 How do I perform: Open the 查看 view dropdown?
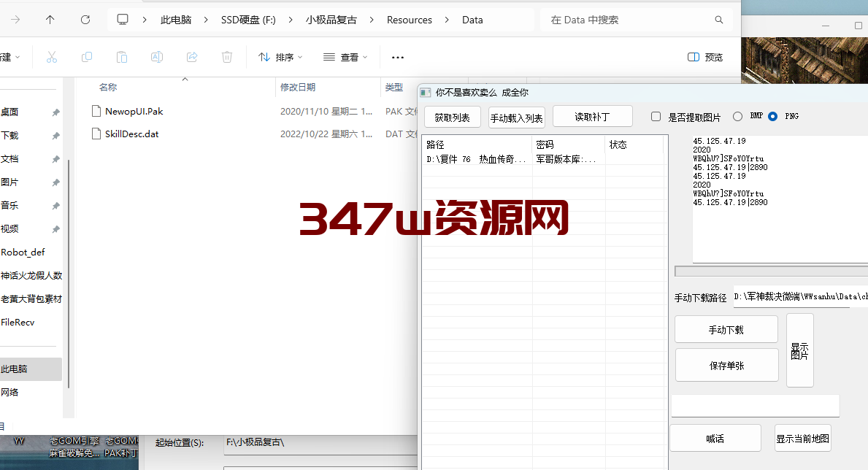[345, 57]
